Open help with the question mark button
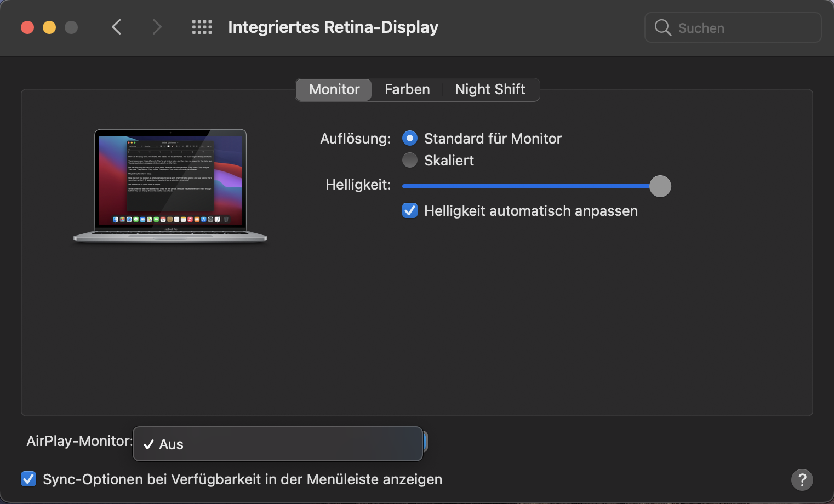Screen dimensions: 834x504 [x=802, y=480]
